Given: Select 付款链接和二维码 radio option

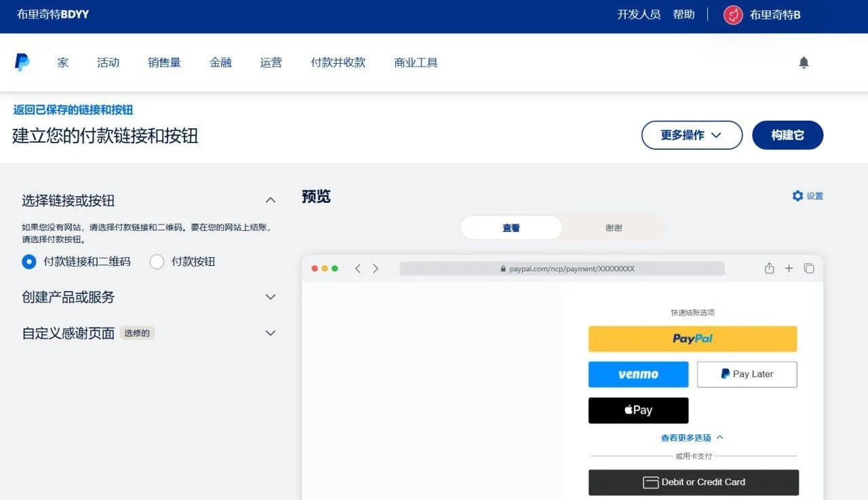Looking at the screenshot, I should pyautogui.click(x=28, y=261).
